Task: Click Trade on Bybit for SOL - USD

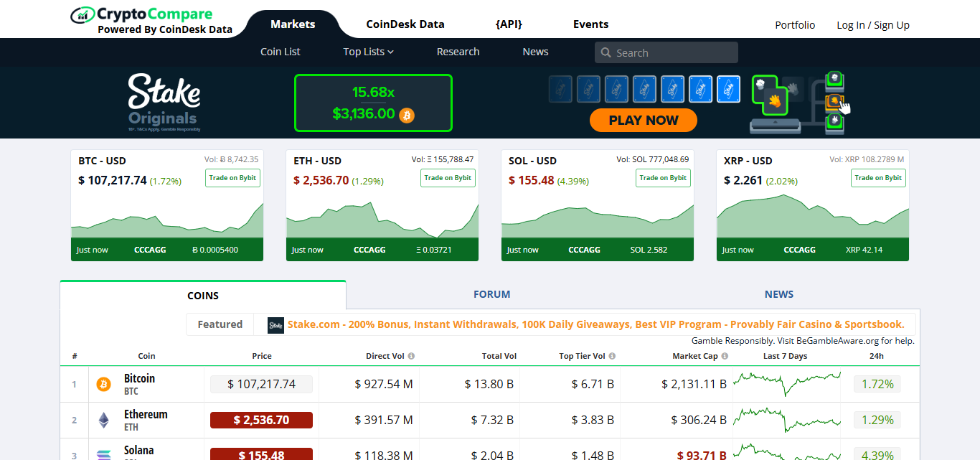Action: pos(663,178)
